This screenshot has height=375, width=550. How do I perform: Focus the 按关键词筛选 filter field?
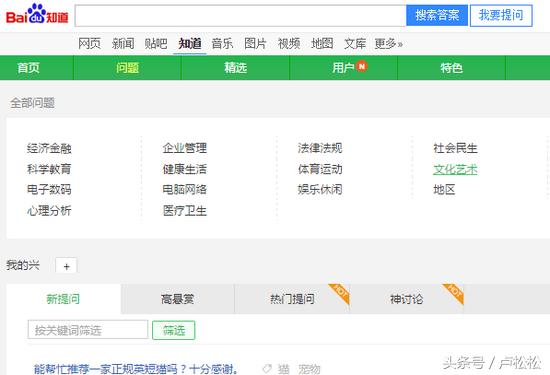(x=88, y=330)
